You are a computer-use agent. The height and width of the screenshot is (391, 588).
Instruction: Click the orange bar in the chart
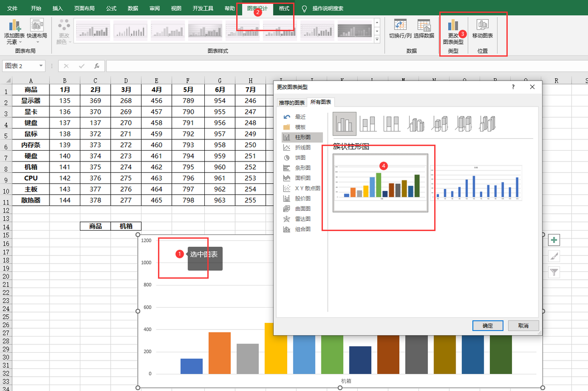click(x=220, y=353)
